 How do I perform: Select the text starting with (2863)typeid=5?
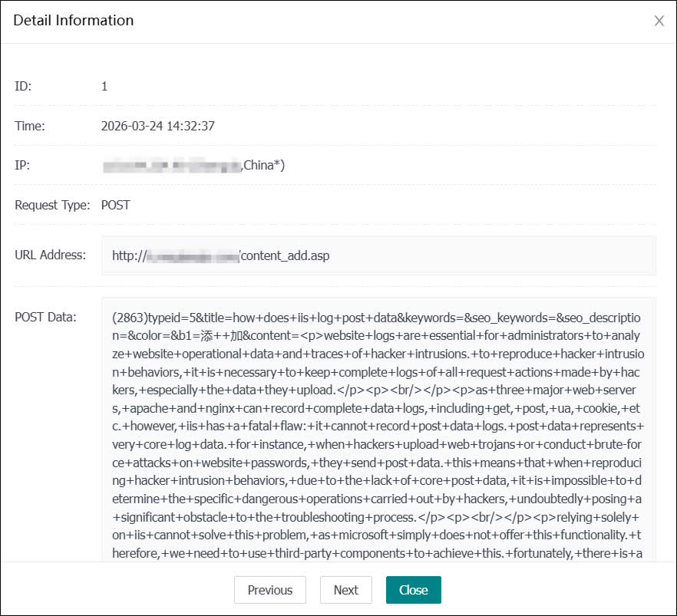tap(146, 317)
